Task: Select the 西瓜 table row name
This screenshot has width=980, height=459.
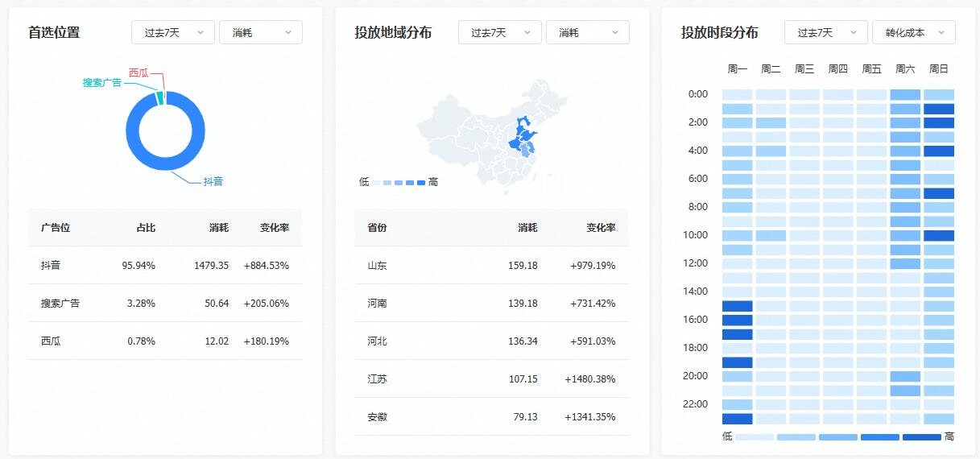Action: 51,341
